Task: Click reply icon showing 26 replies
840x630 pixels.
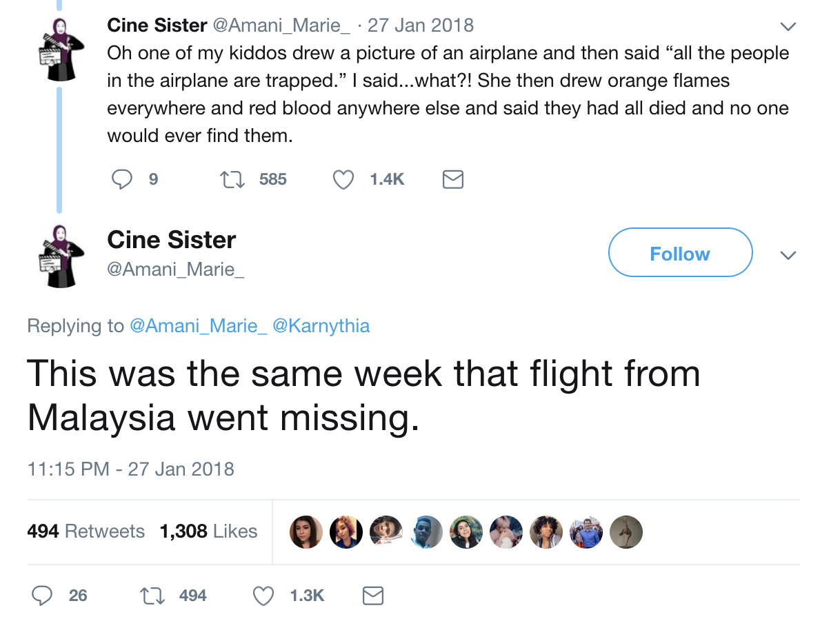Action: 43,595
